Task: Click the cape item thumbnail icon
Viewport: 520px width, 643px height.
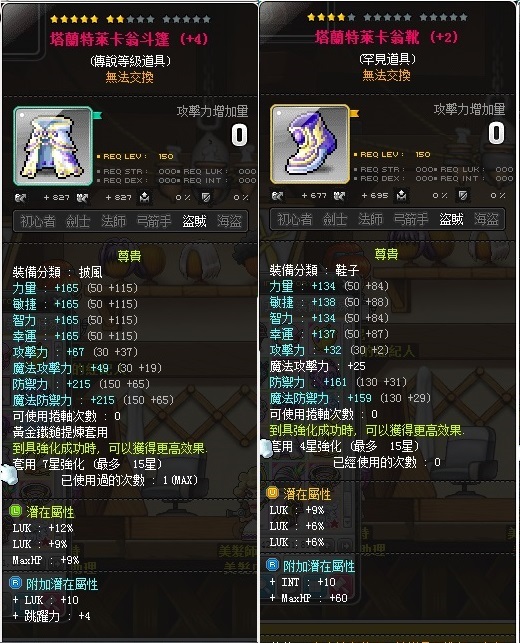Action: (x=53, y=146)
